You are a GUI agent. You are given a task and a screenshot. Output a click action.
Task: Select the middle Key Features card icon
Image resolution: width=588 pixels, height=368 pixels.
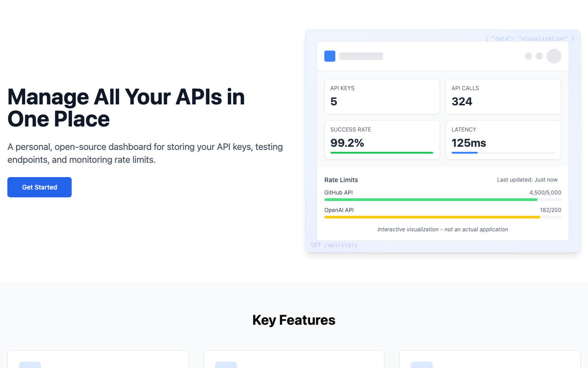click(x=226, y=365)
